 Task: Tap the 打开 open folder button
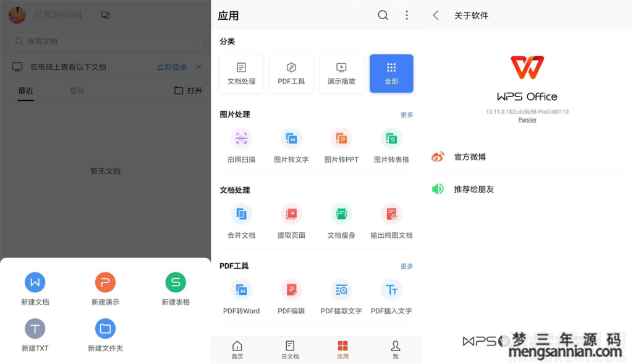point(188,90)
